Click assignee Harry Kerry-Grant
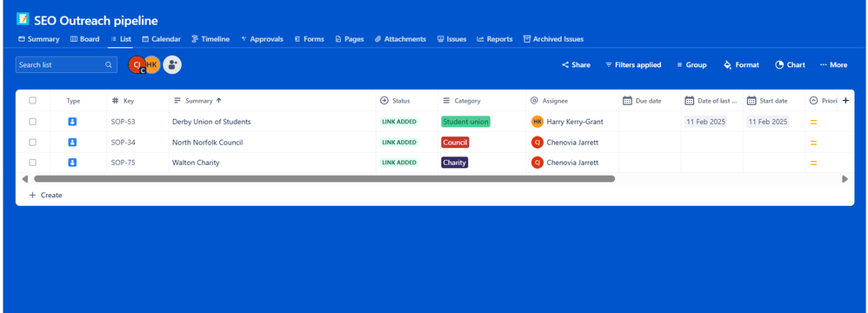This screenshot has height=313, width=868. [x=567, y=122]
